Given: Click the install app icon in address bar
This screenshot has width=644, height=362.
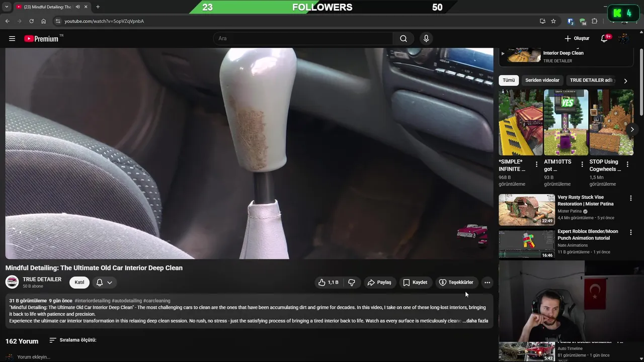Looking at the screenshot, I should [542, 21].
